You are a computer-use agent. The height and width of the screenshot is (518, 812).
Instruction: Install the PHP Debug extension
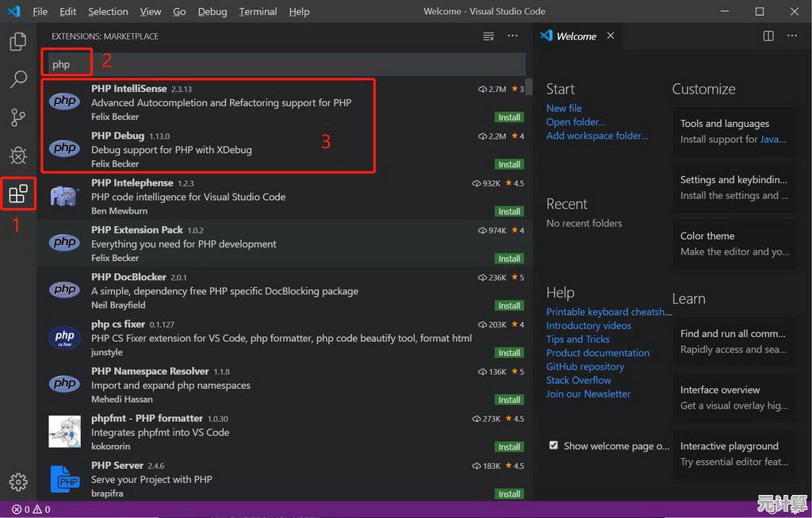click(x=508, y=164)
